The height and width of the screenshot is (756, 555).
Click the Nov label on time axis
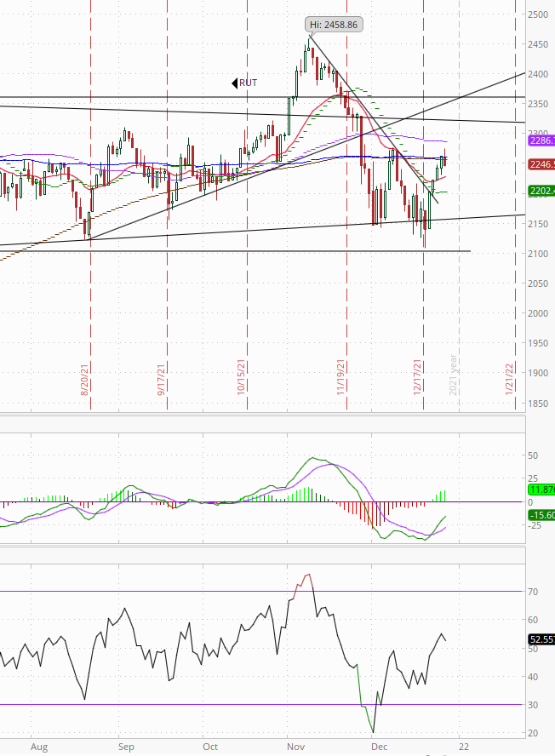tap(295, 747)
